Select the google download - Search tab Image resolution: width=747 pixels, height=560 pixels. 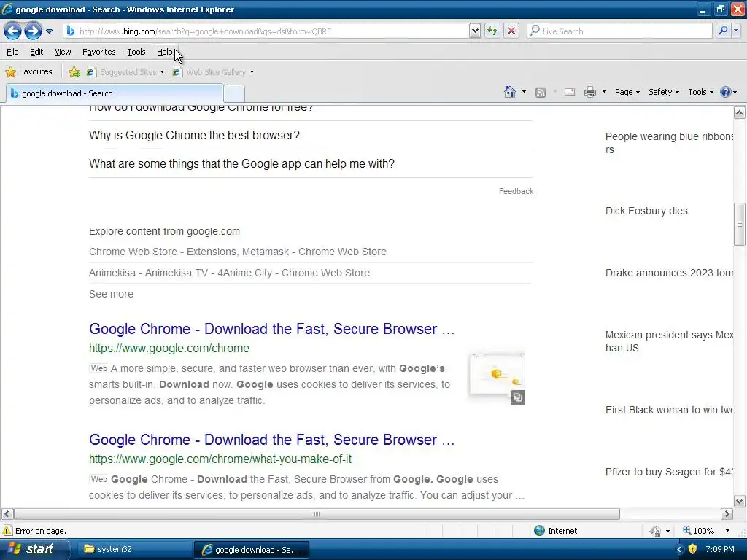click(115, 93)
